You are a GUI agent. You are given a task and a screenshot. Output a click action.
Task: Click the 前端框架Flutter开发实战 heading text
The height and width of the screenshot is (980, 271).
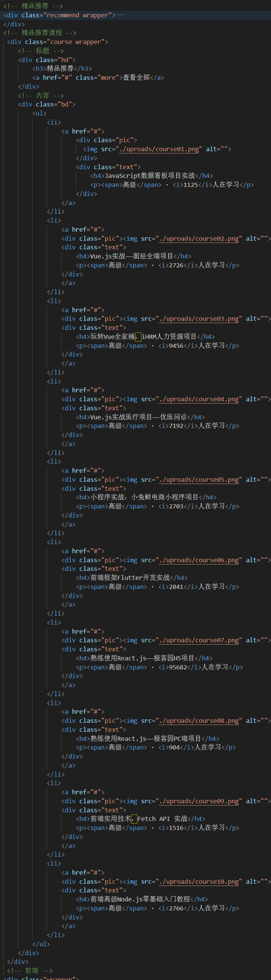[130, 578]
